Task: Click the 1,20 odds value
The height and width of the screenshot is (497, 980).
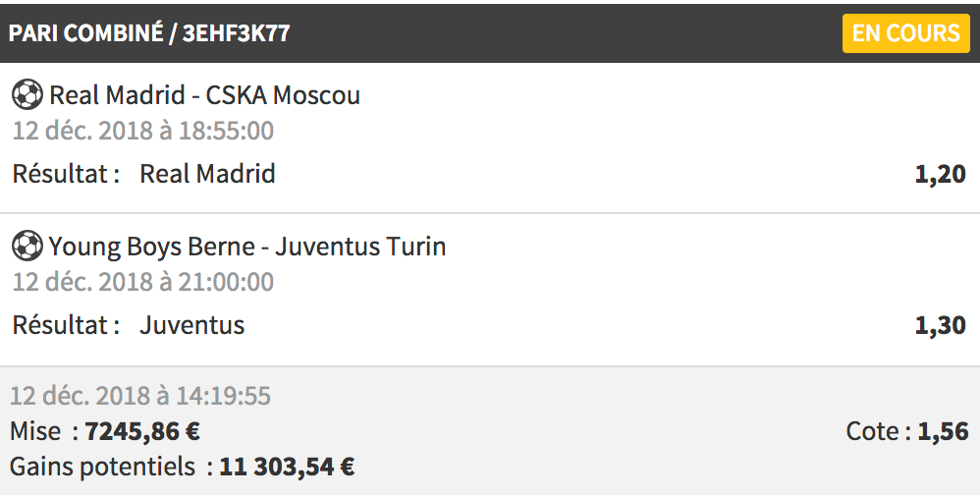Action: tap(940, 174)
